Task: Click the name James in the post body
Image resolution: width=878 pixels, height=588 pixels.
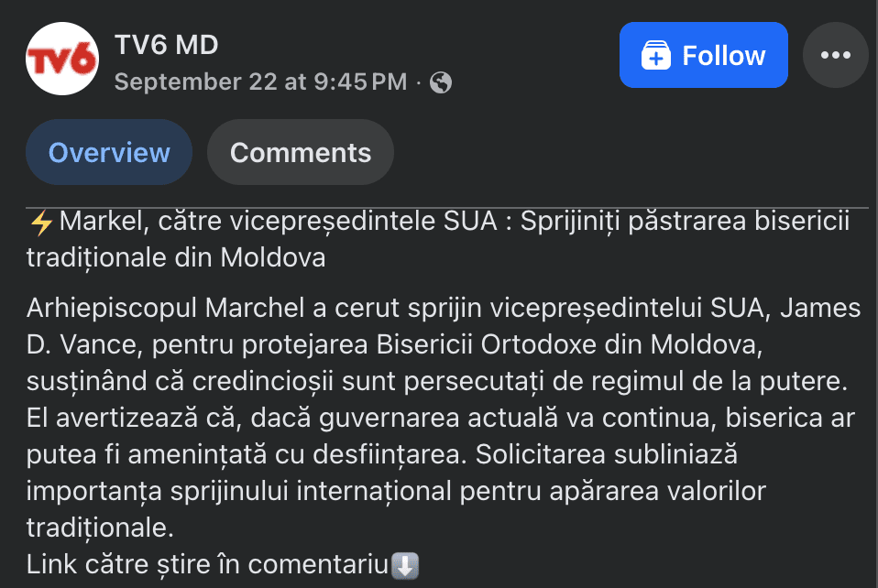Action: [819, 308]
